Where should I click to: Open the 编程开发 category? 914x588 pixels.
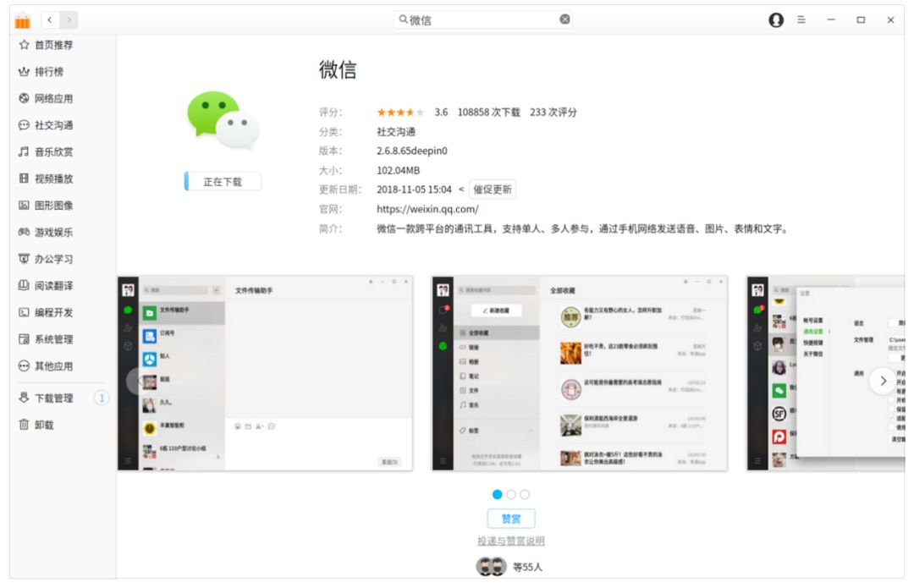click(x=53, y=313)
